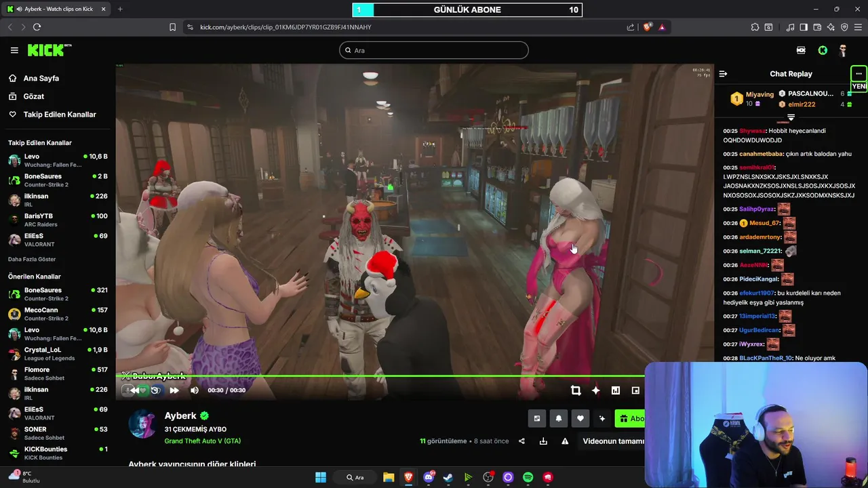Reload page with browser refresh icon
This screenshot has height=488, width=868.
click(x=37, y=27)
